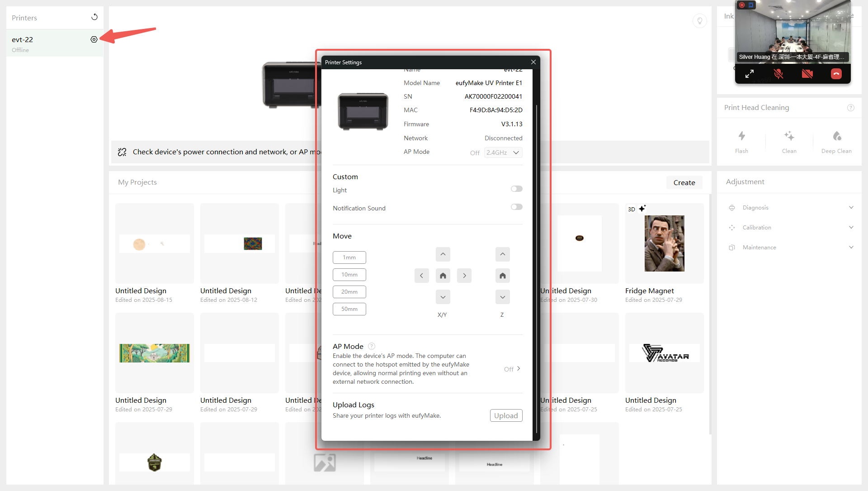
Task: Home the X/Y axis
Action: [x=443, y=276]
